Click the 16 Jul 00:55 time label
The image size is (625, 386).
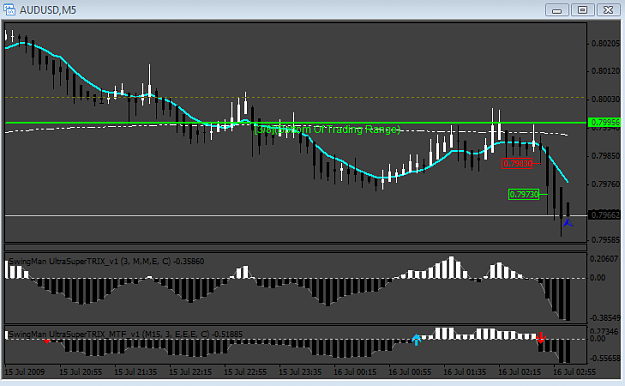410,372
